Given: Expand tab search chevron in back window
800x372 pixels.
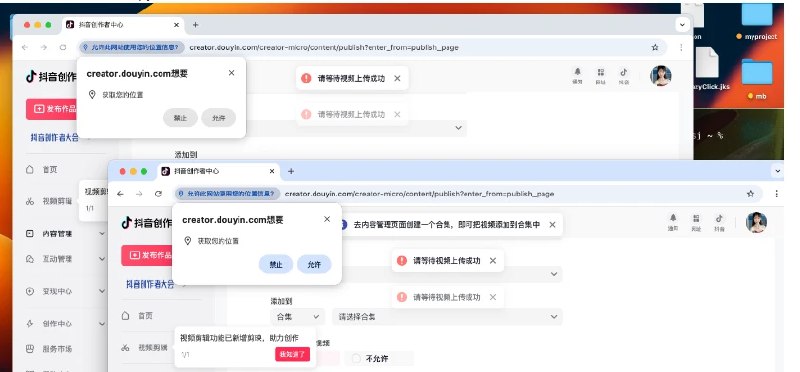Looking at the screenshot, I should pyautogui.click(x=682, y=24).
